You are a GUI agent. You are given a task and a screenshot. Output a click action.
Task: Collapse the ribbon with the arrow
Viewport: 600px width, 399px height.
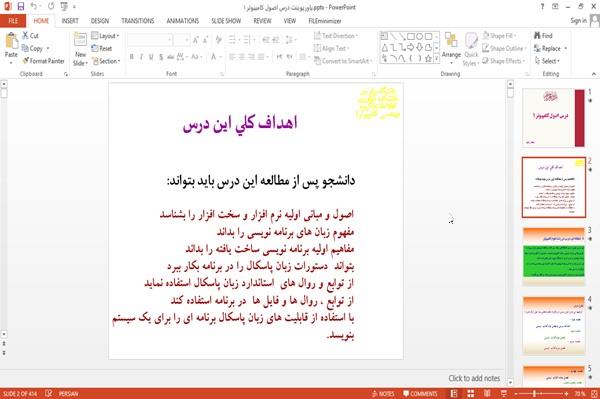click(x=593, y=74)
